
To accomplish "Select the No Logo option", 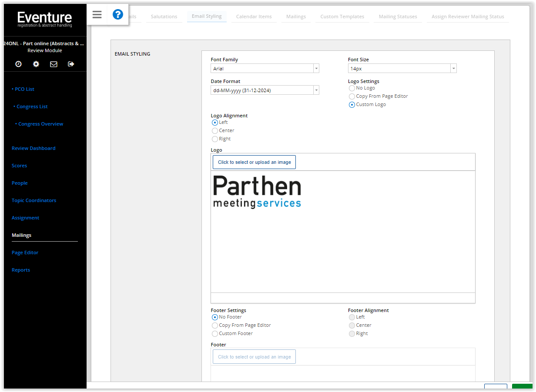I will tap(352, 88).
